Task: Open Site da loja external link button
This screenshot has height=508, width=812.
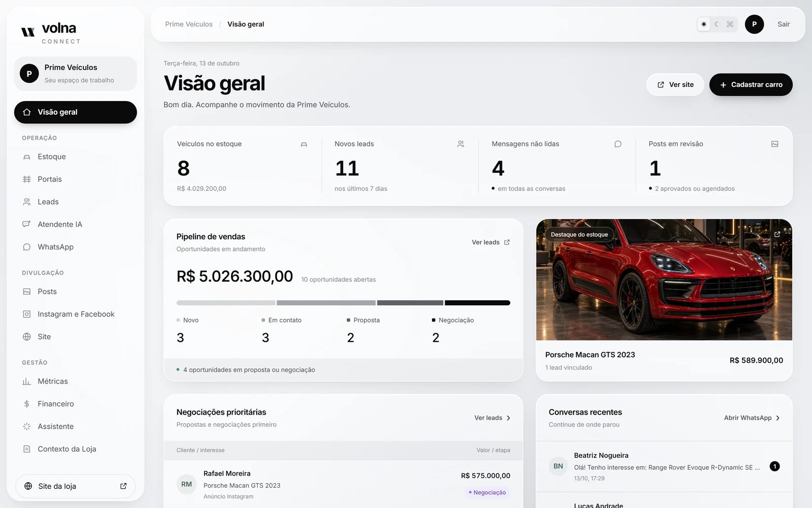Action: (76, 486)
